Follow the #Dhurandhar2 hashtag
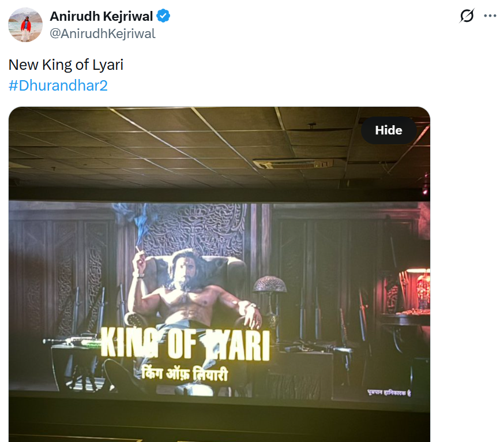Viewport: 504px width, 442px height. coord(58,86)
